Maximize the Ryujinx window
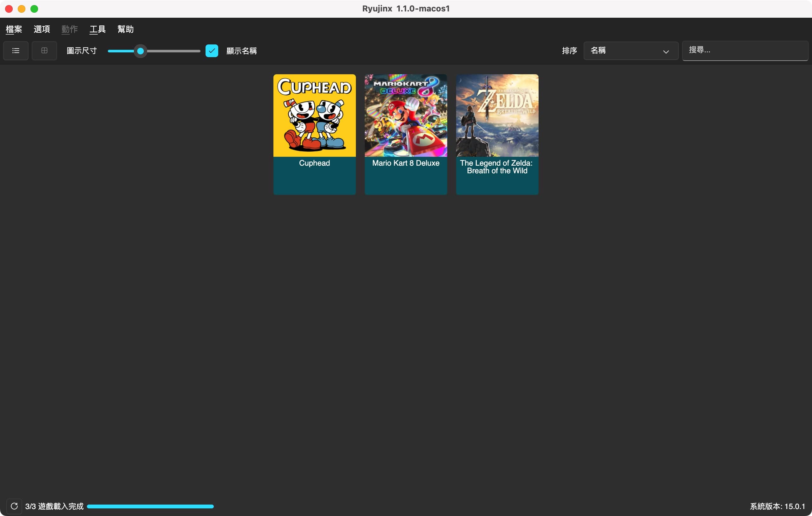Image resolution: width=812 pixels, height=516 pixels. [34, 9]
